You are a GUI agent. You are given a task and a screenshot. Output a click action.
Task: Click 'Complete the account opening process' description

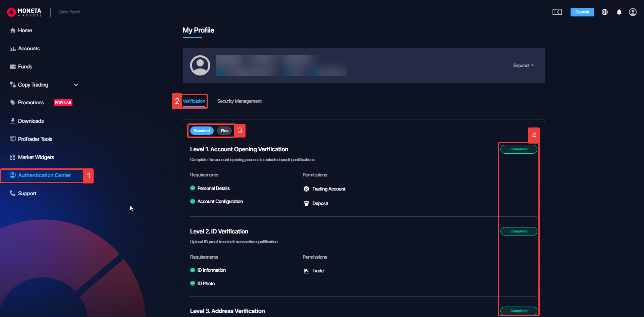[252, 160]
